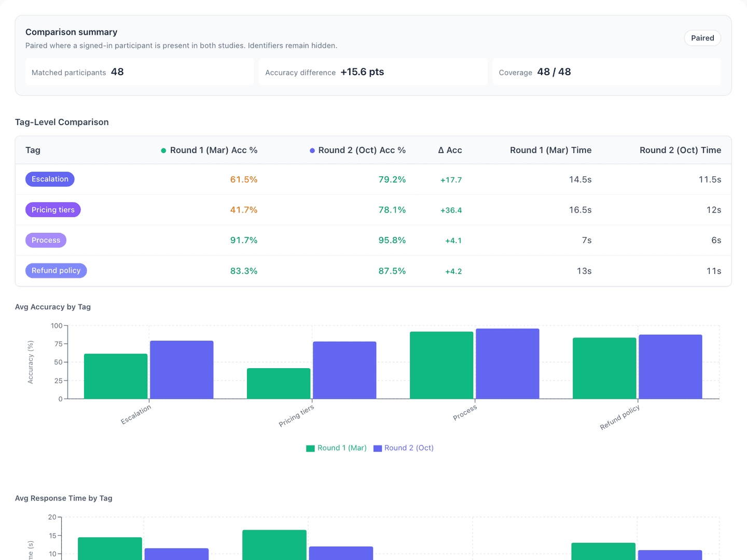Click the Tag column header
Screen dimensions: 747x560
tap(33, 150)
